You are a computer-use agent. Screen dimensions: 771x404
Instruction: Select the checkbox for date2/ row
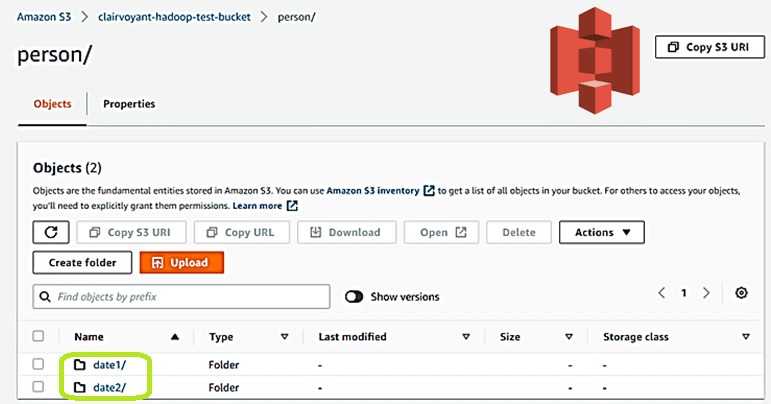[38, 387]
